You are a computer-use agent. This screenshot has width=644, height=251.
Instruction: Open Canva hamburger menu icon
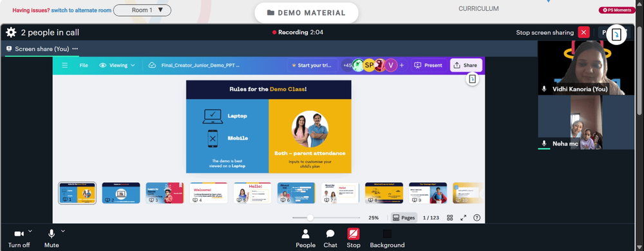64,65
